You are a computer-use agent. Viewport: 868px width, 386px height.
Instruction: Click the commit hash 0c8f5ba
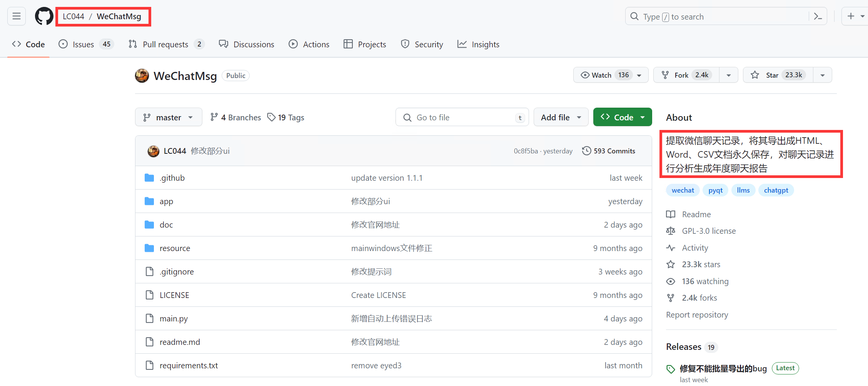coord(526,151)
